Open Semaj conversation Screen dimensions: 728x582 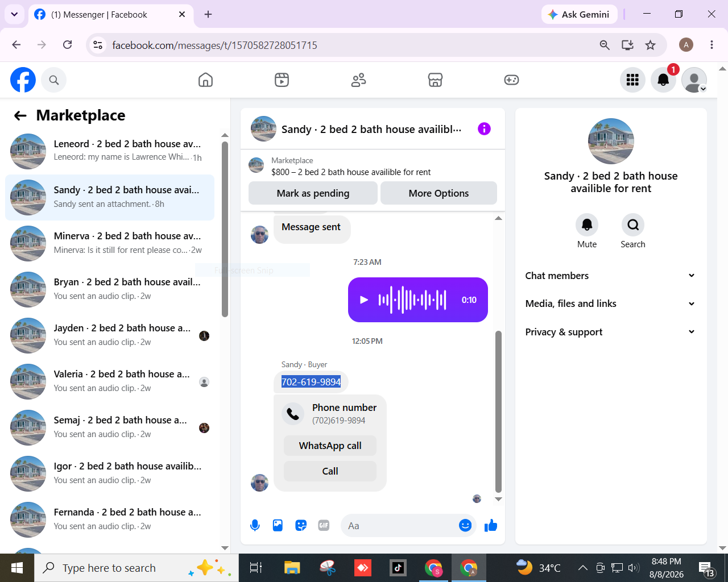click(x=110, y=427)
